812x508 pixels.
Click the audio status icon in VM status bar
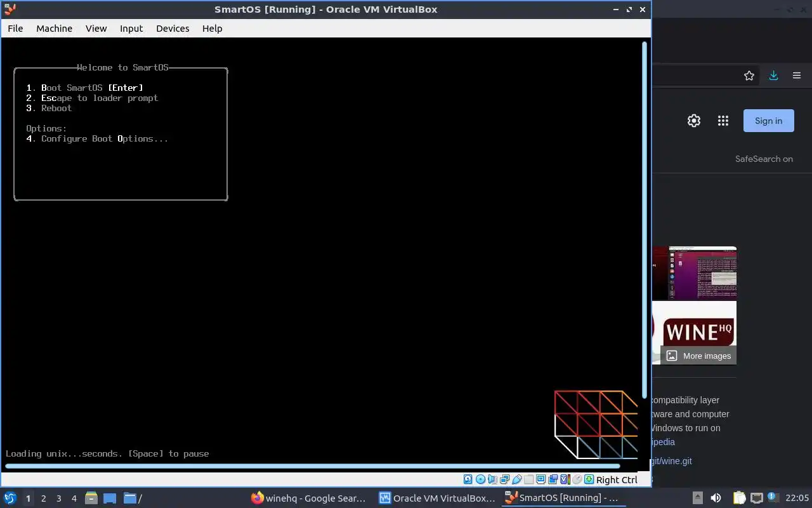pos(492,479)
